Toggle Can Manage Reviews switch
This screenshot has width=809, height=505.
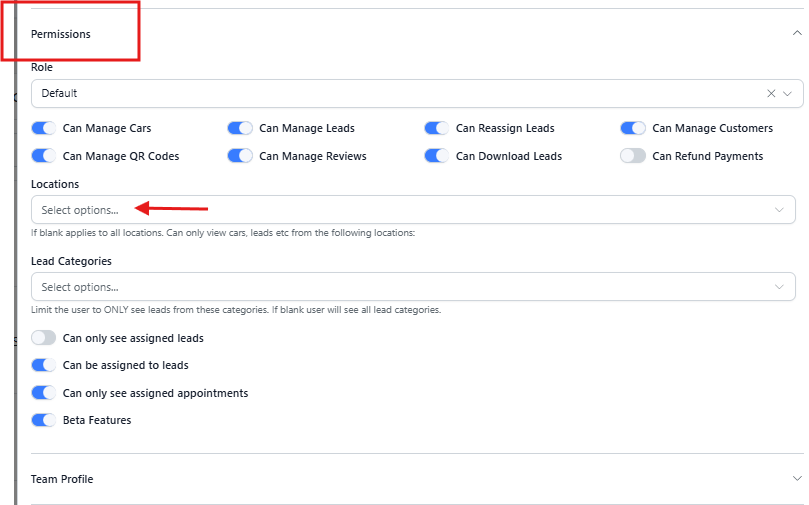click(240, 156)
